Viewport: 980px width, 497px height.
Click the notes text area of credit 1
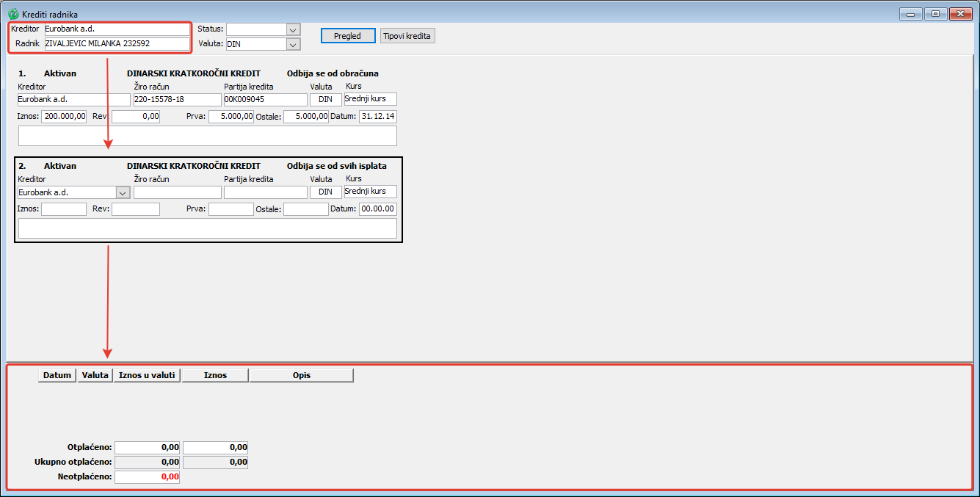(207, 136)
